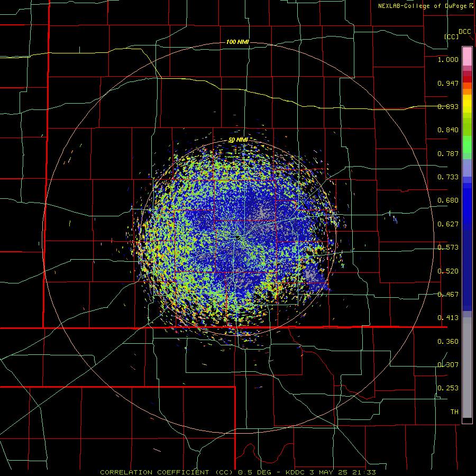Click the 0.680 scale value
This screenshot has height=476, width=476.
pyautogui.click(x=448, y=200)
